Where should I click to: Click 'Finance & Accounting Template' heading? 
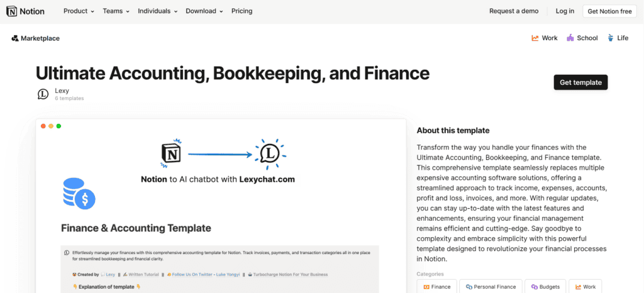click(x=136, y=228)
